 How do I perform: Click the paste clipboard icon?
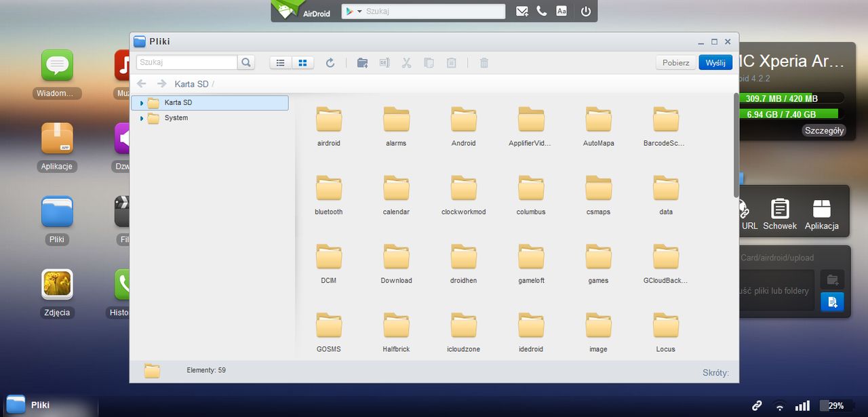click(451, 62)
